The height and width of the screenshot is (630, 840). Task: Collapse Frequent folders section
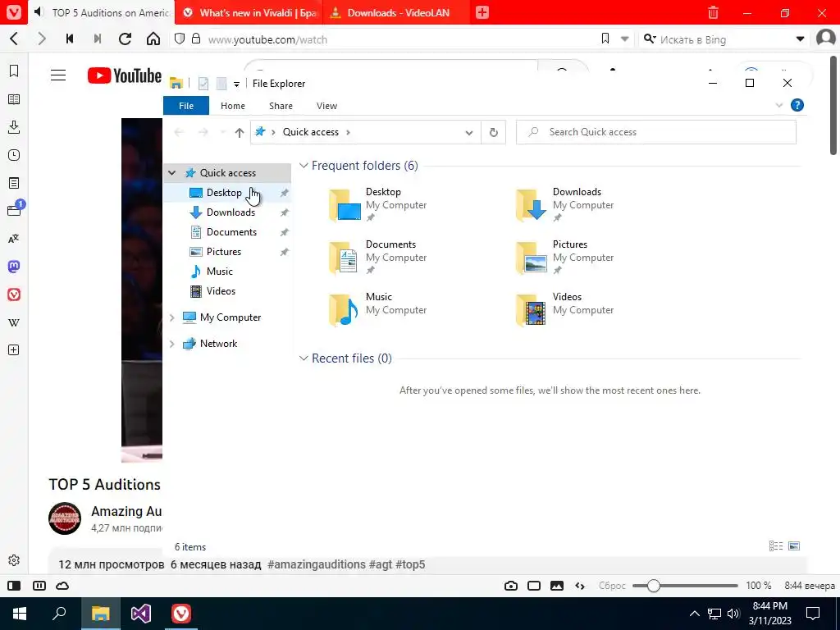click(304, 166)
